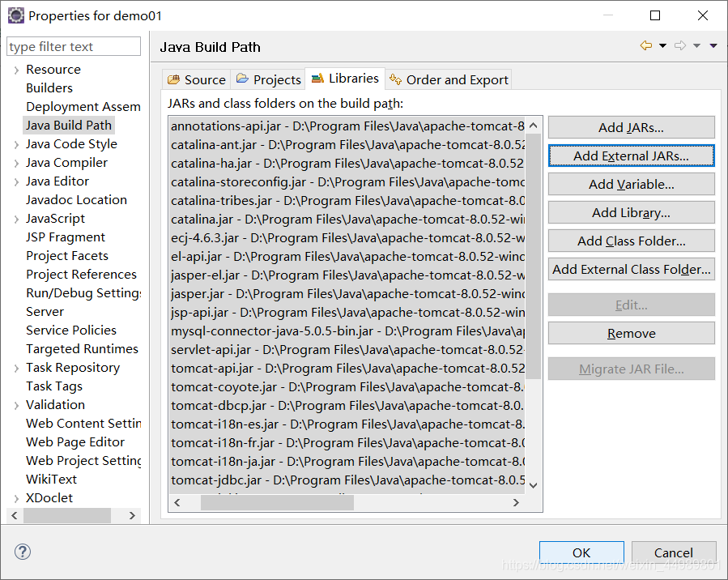This screenshot has width=728, height=580.
Task: Expand the Java Compiler tree node
Action: click(16, 164)
